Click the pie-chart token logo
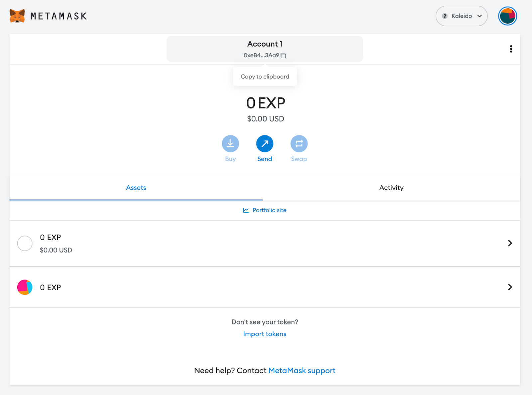Screen dimensions: 532x395 (x=24, y=287)
